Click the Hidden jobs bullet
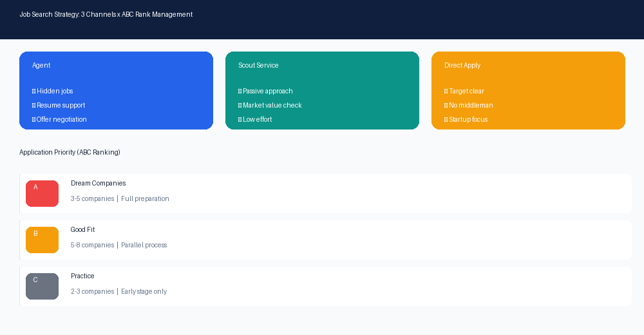The image size is (644, 335). (53, 91)
